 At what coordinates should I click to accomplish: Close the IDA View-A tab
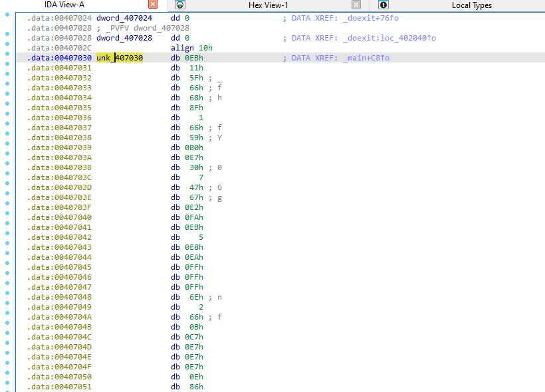(153, 5)
